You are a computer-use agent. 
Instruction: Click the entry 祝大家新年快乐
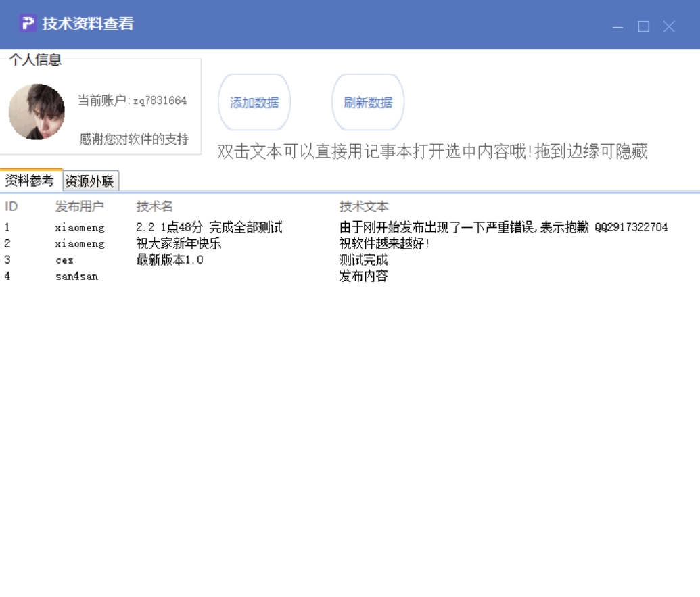click(179, 243)
